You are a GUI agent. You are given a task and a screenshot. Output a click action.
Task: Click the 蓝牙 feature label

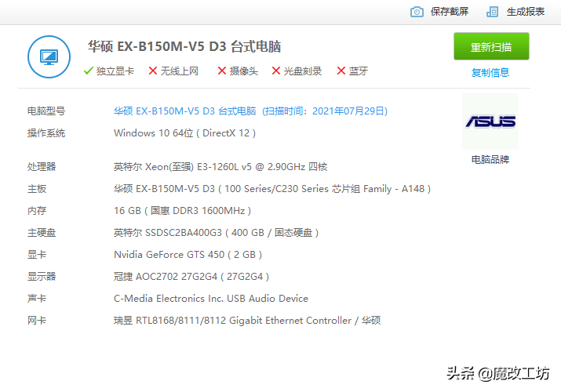point(358,71)
